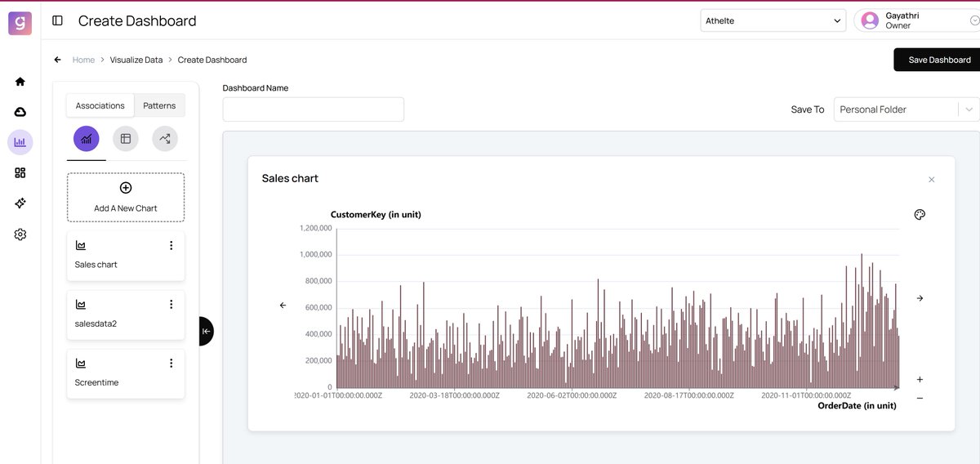The image size is (980, 464).
Task: Remove Sales chart with X icon
Action: coord(932,180)
